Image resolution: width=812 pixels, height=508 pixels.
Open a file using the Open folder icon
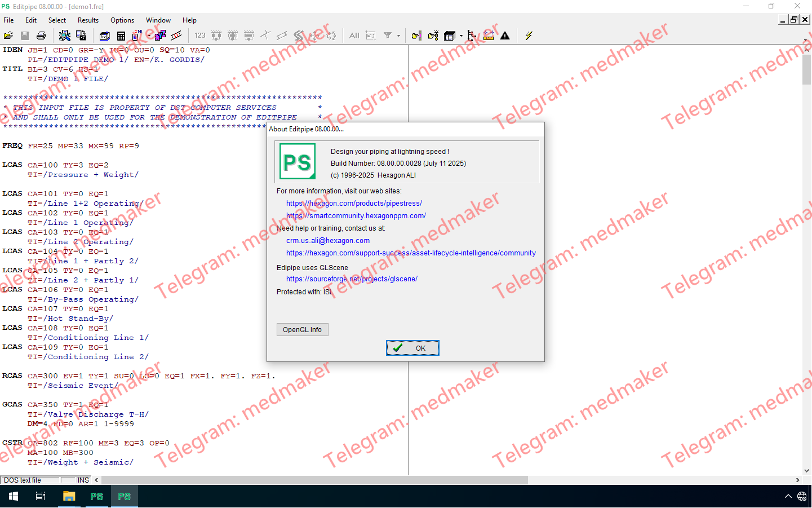8,35
